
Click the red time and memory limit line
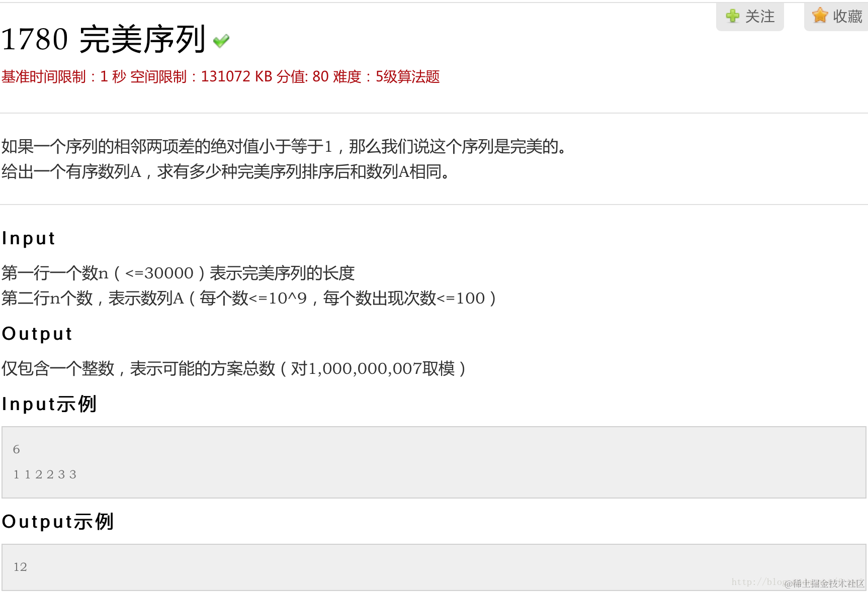(221, 76)
